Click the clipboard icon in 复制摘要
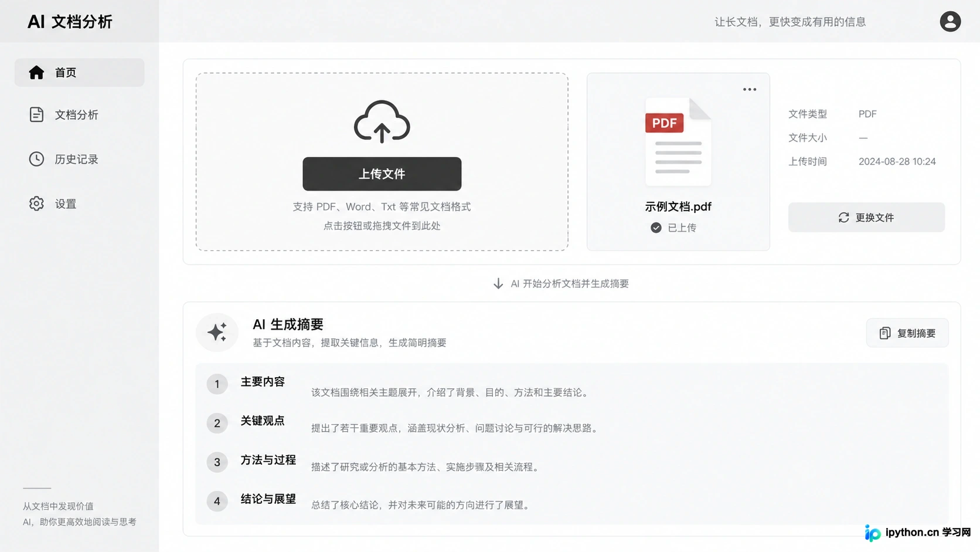 pyautogui.click(x=885, y=333)
